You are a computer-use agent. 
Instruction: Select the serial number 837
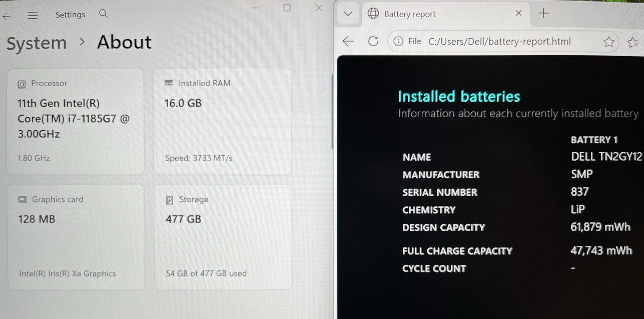(x=580, y=192)
